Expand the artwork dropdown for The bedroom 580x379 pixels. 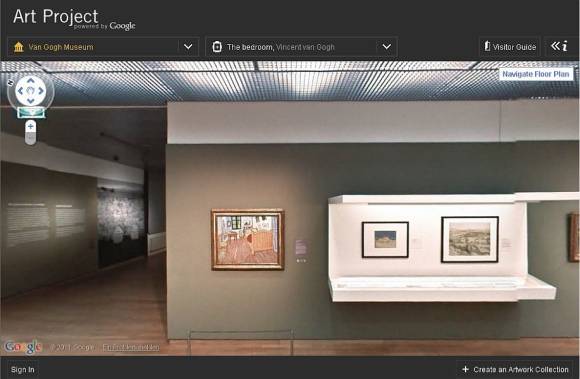387,47
